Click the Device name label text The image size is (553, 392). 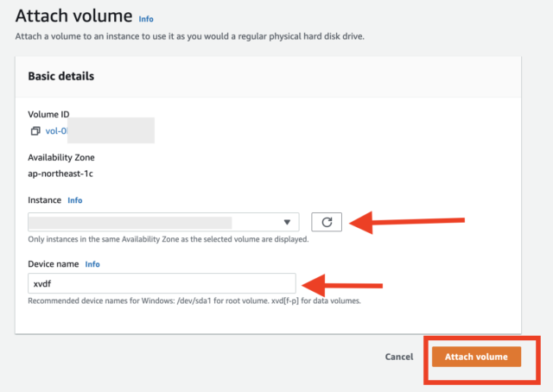[54, 264]
